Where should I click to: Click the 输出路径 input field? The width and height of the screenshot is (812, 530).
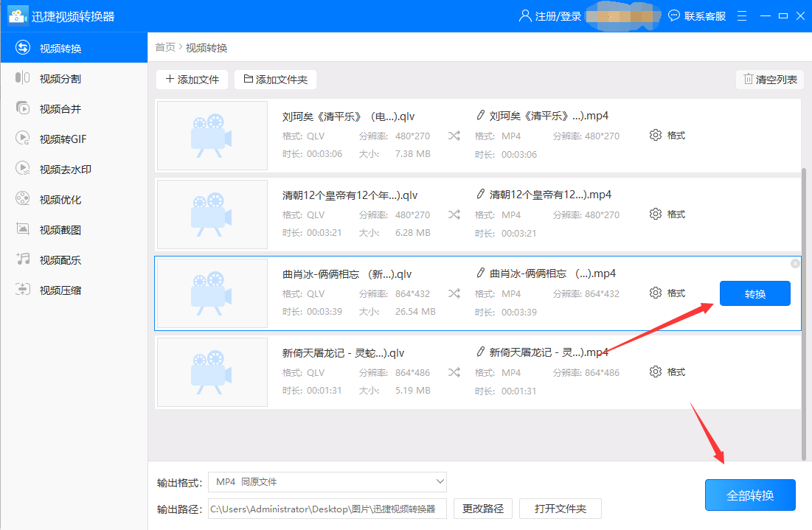click(x=327, y=509)
